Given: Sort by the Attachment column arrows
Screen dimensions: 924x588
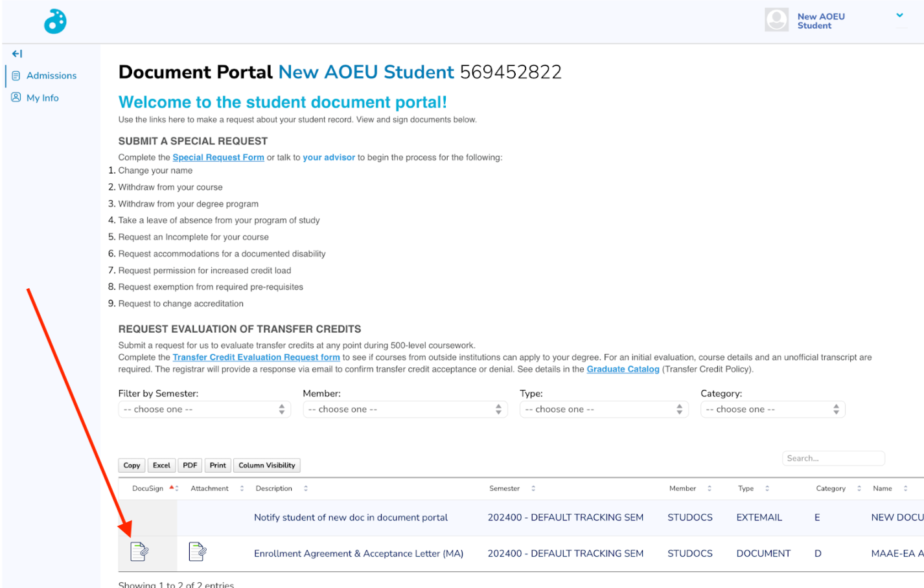Looking at the screenshot, I should pos(242,488).
